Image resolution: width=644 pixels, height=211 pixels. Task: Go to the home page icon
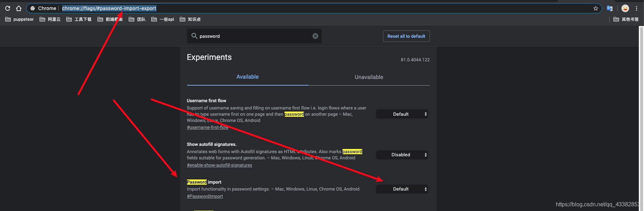click(19, 8)
